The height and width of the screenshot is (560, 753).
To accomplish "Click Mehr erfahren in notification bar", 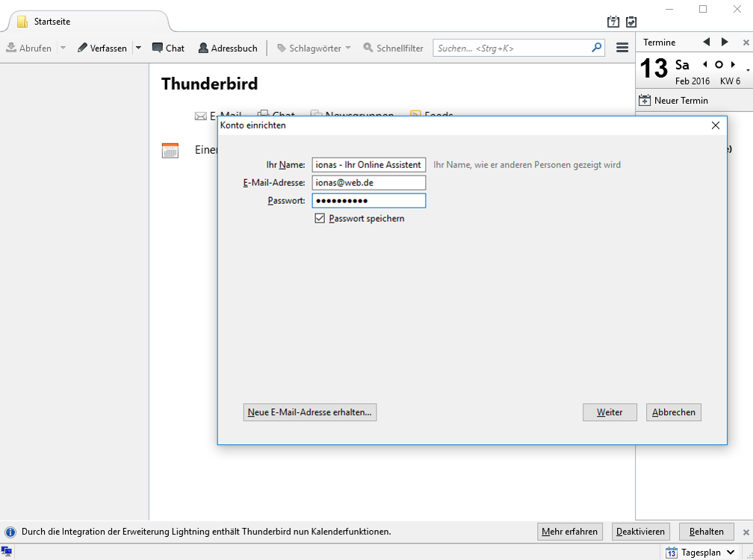I will tap(569, 532).
